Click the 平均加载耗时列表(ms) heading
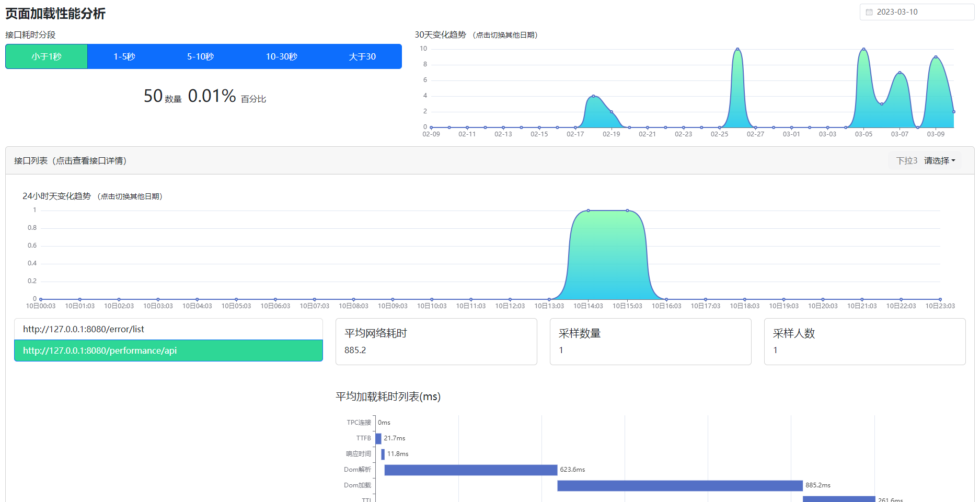The height and width of the screenshot is (502, 980). tap(388, 397)
